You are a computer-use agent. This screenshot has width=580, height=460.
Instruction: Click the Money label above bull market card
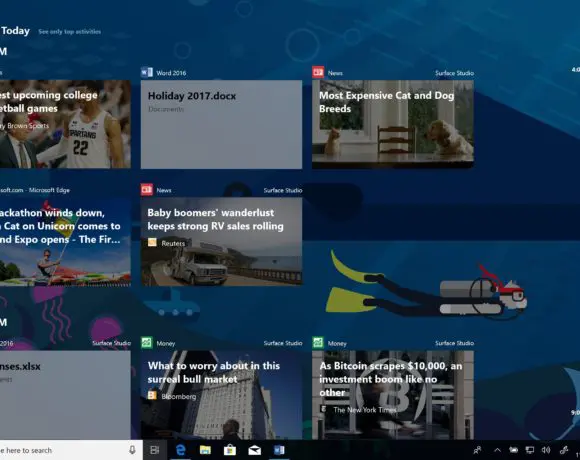(166, 344)
